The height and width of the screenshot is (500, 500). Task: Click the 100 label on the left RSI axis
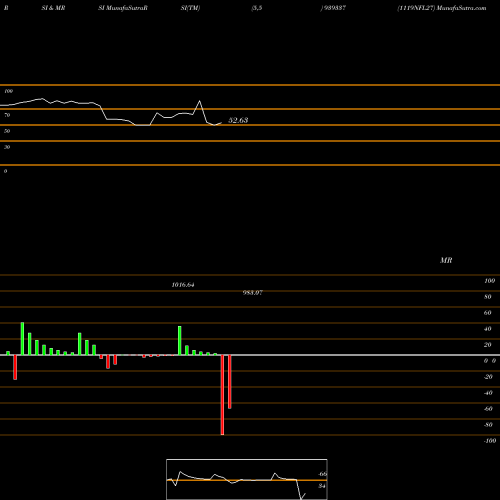(8, 91)
